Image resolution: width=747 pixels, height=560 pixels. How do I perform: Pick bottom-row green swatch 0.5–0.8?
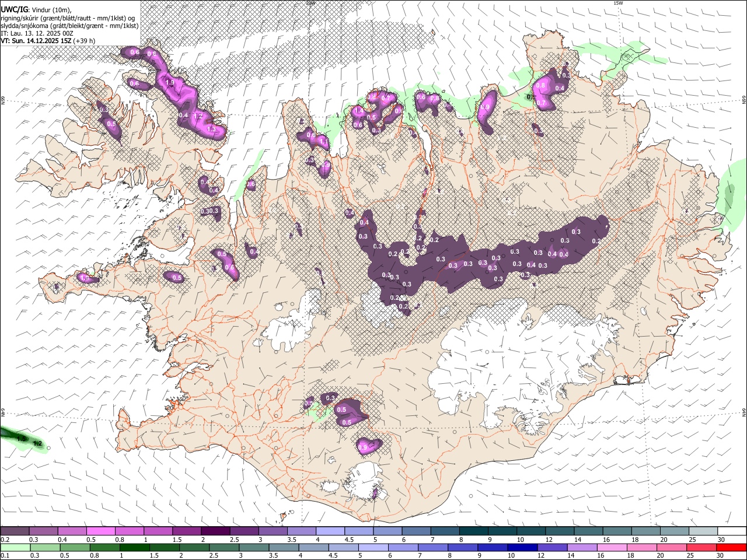75,548
